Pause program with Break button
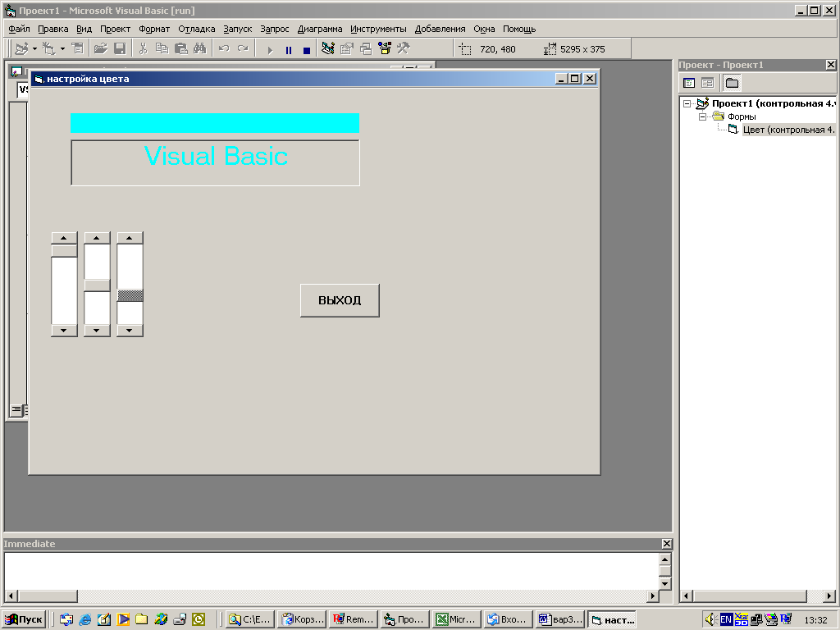840x630 pixels. pos(289,50)
